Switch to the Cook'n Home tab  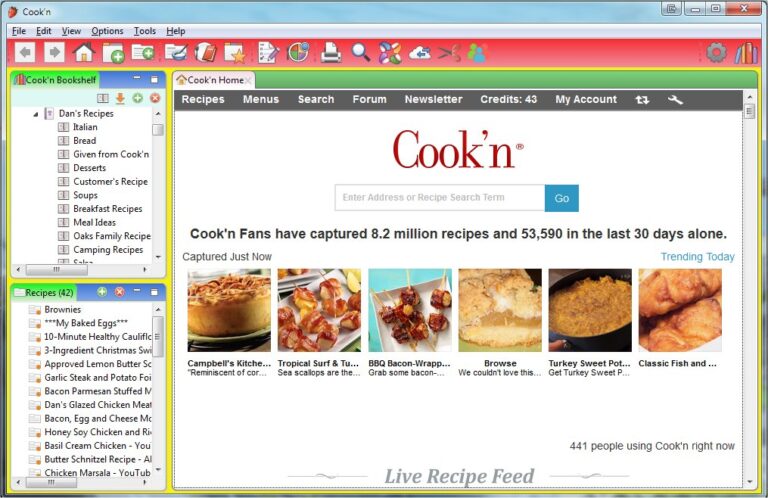click(x=215, y=80)
